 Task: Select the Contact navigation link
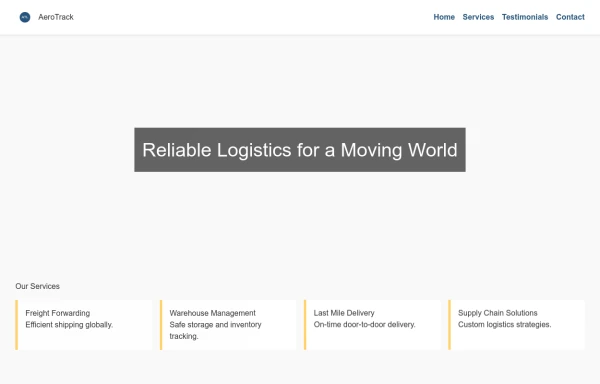click(570, 17)
